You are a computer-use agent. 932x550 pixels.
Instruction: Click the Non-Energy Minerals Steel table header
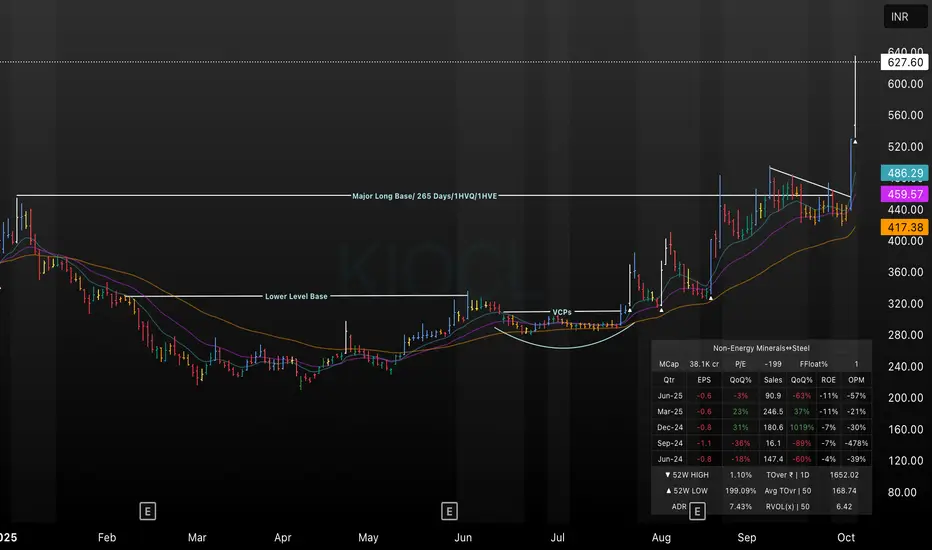point(762,346)
